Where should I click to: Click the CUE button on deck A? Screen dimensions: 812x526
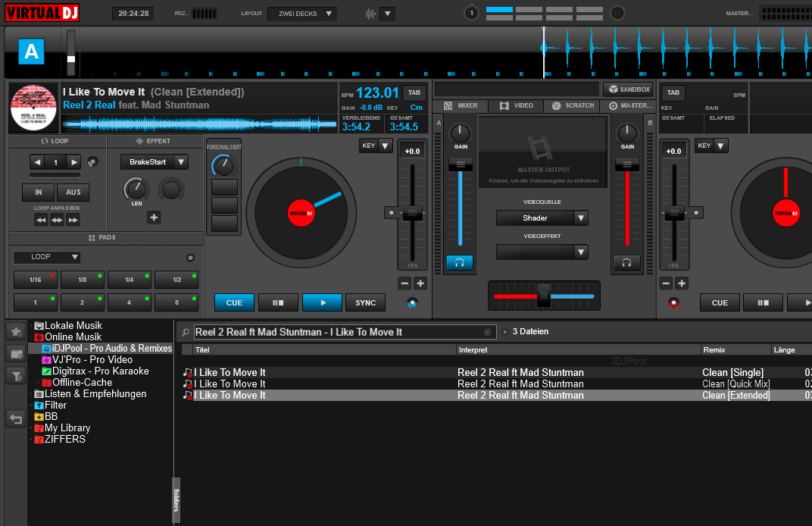click(234, 302)
